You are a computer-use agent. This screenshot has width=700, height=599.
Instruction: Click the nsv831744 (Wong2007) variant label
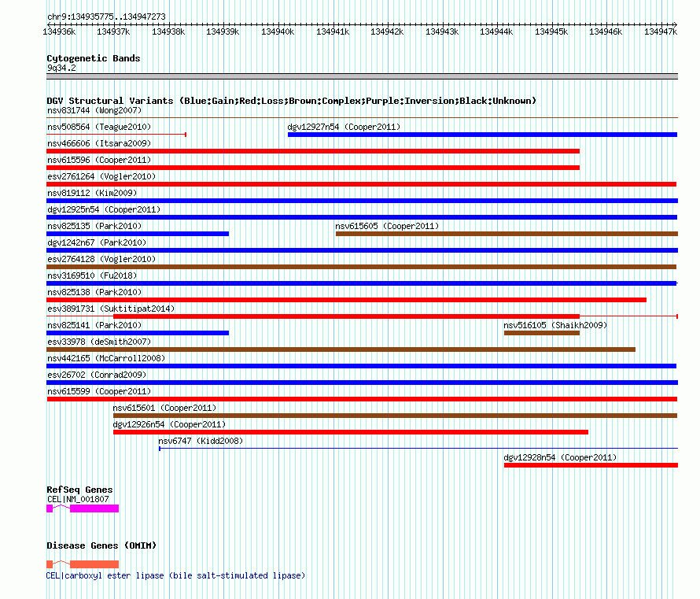(94, 110)
